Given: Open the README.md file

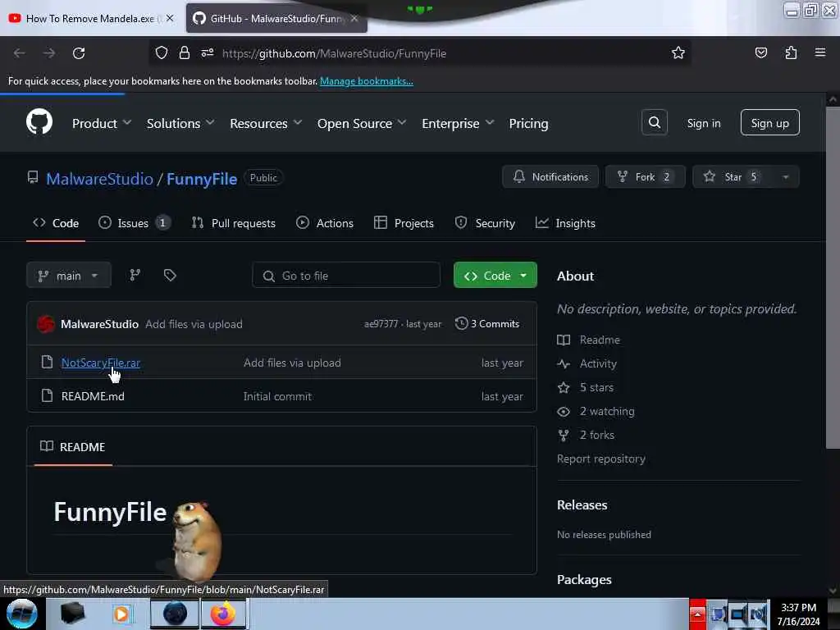Looking at the screenshot, I should click(93, 396).
